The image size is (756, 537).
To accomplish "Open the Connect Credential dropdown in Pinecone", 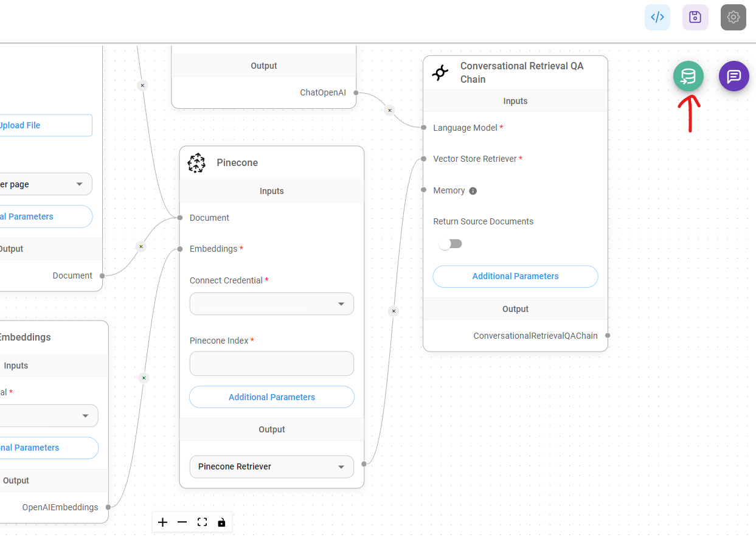I will [272, 304].
